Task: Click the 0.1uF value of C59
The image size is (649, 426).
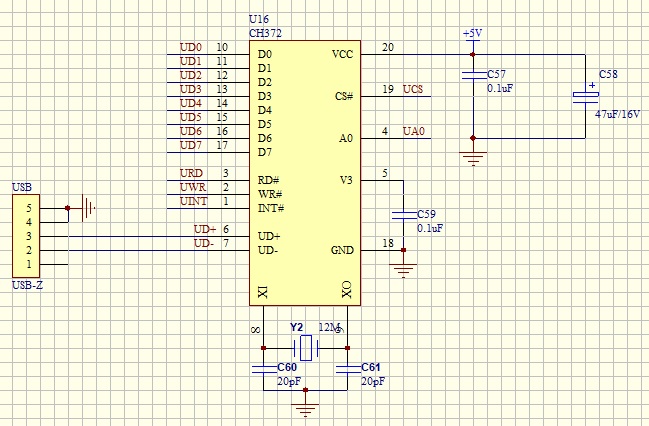Action: point(430,228)
